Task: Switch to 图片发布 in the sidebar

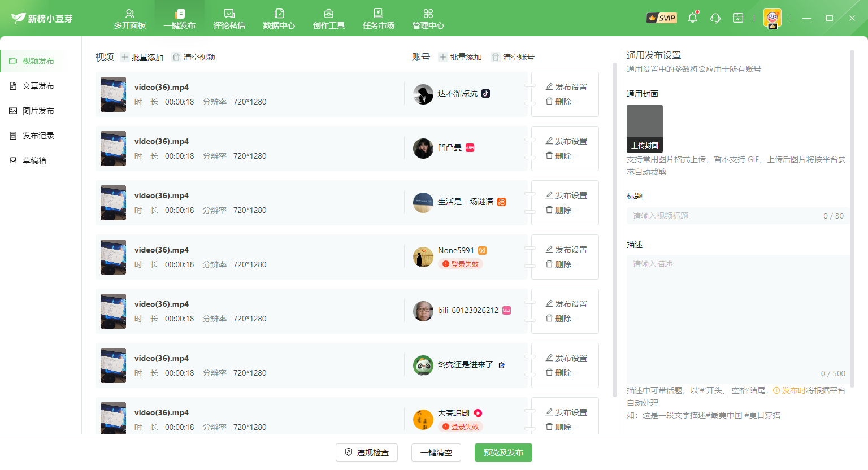Action: pyautogui.click(x=38, y=111)
